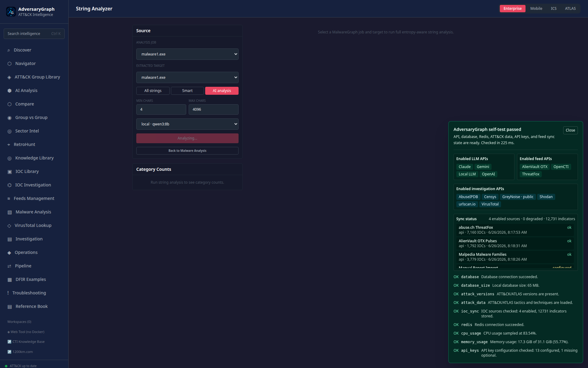This screenshot has width=588, height=368.
Task: Switch to the ICS domain tab
Action: tap(554, 9)
